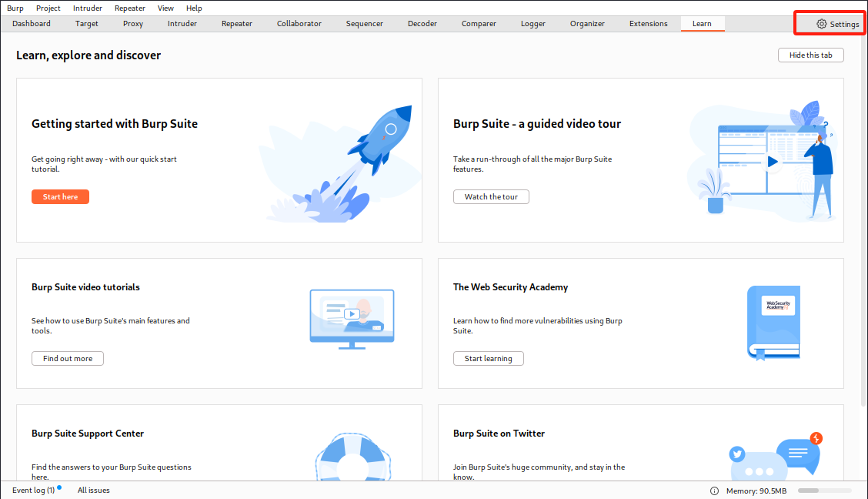
Task: Switch to the Comparer tab
Action: (479, 24)
